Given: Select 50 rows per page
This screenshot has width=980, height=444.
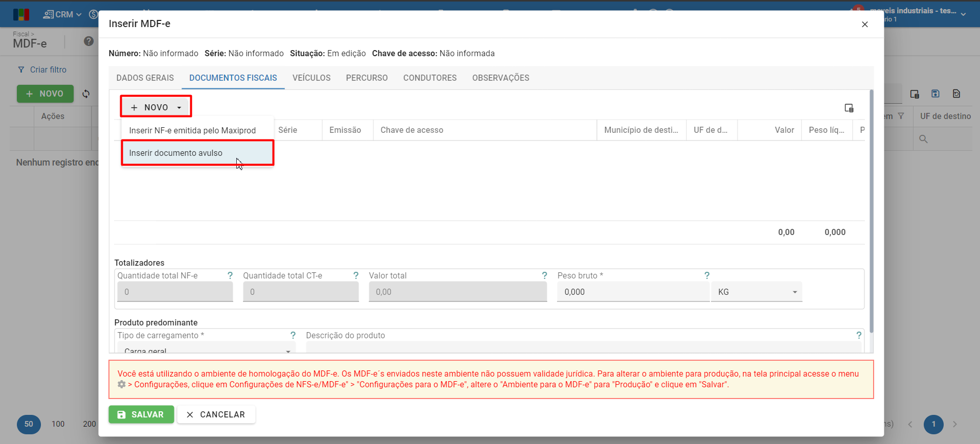Looking at the screenshot, I should (29, 424).
